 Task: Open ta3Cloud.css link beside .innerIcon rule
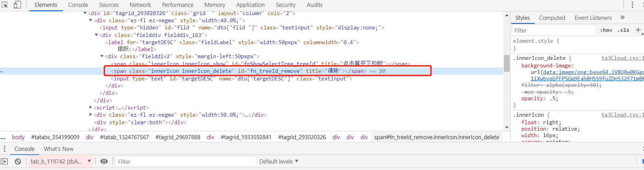[622, 115]
